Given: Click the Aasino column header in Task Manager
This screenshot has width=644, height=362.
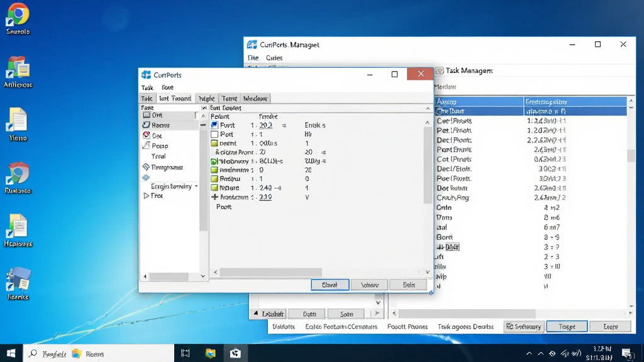Looking at the screenshot, I should pyautogui.click(x=479, y=101).
